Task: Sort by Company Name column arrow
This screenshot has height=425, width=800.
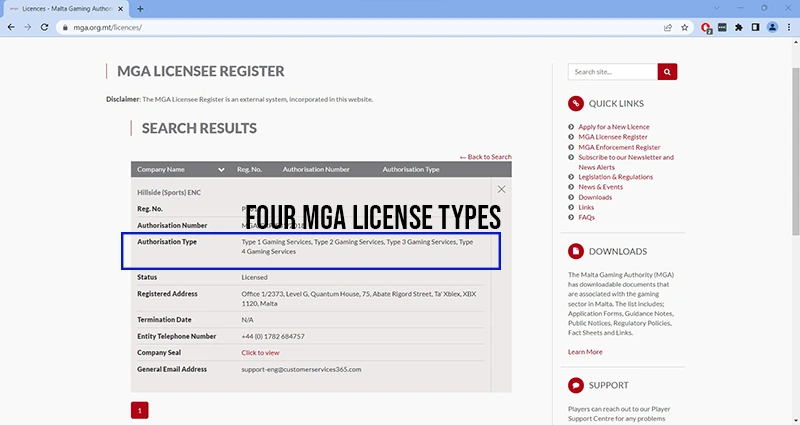Action: click(x=221, y=170)
